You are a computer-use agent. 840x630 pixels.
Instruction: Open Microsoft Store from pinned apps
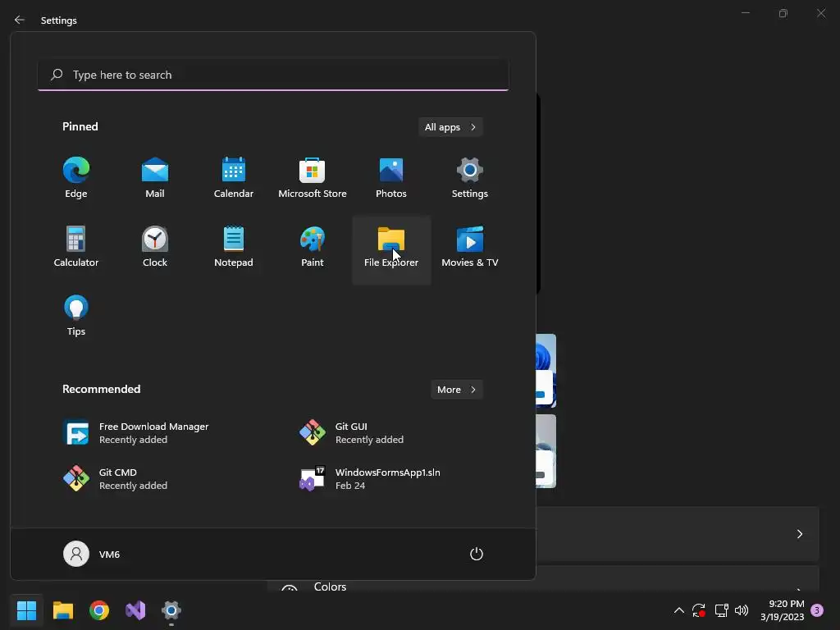[313, 178]
